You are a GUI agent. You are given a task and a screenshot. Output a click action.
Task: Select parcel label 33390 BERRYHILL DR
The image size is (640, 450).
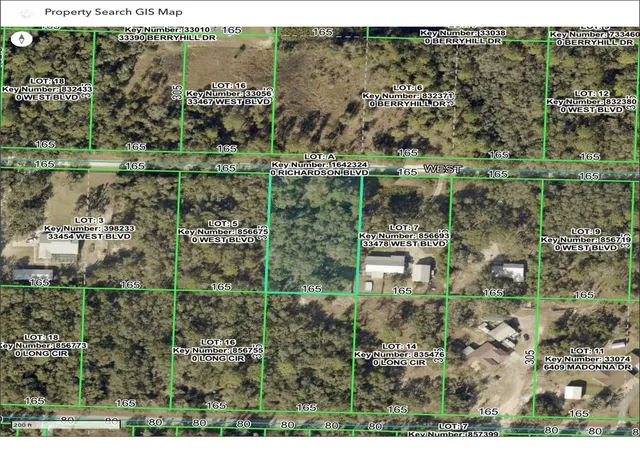(167, 38)
